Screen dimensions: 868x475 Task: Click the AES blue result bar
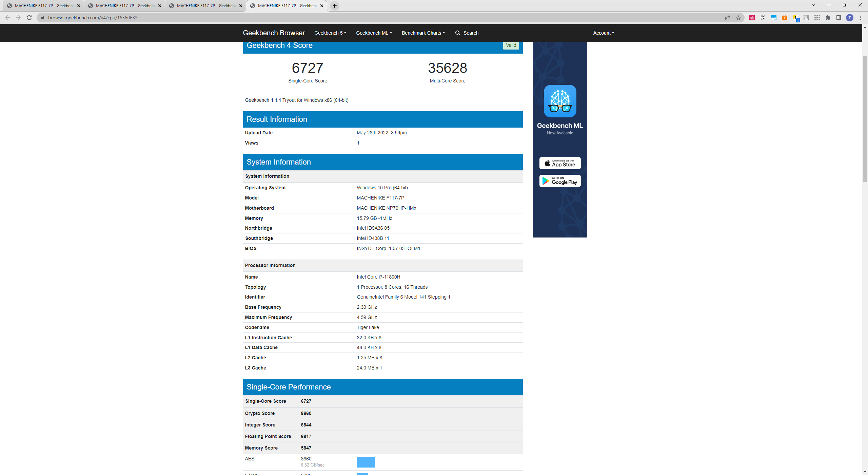[366, 462]
